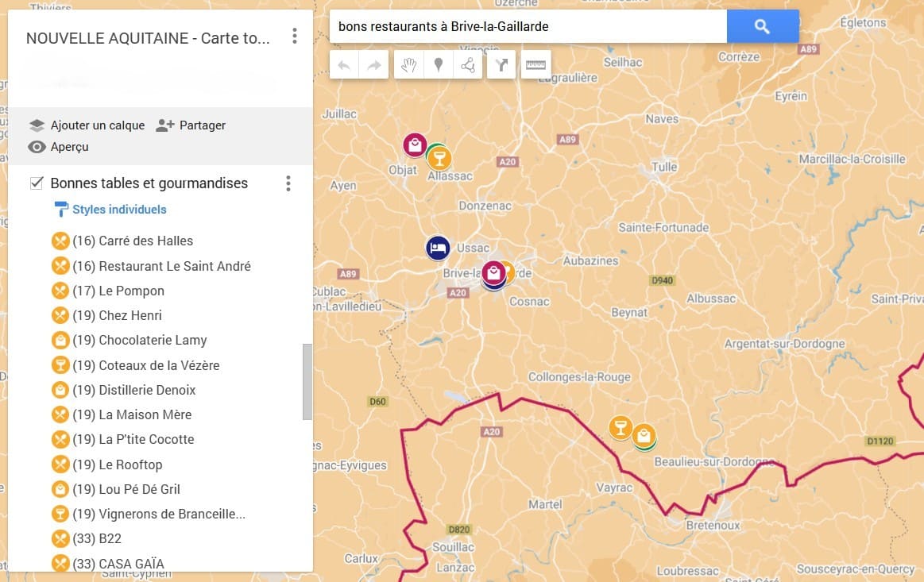924x582 pixels.
Task: Click the redo arrow icon
Action: pyautogui.click(x=373, y=64)
